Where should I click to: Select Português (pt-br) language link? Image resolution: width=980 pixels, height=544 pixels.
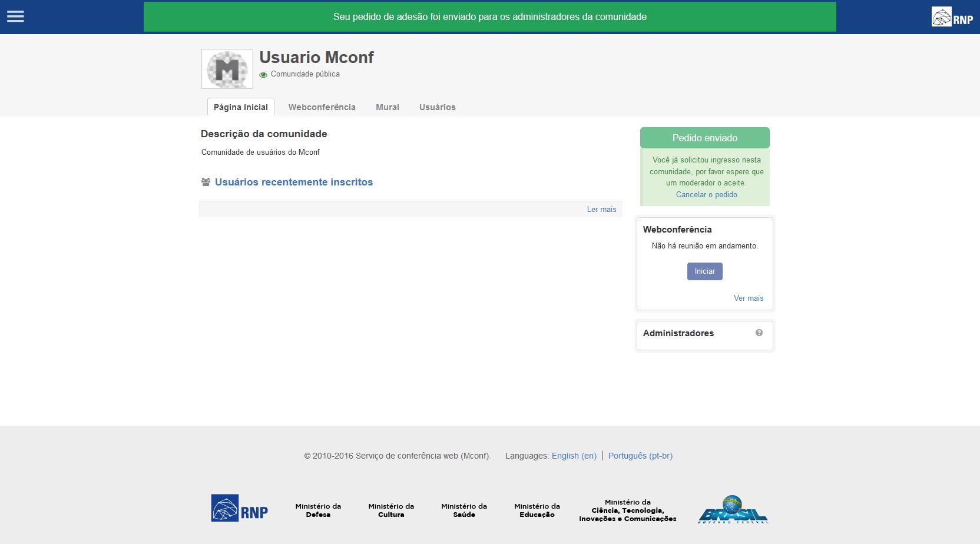coord(640,456)
